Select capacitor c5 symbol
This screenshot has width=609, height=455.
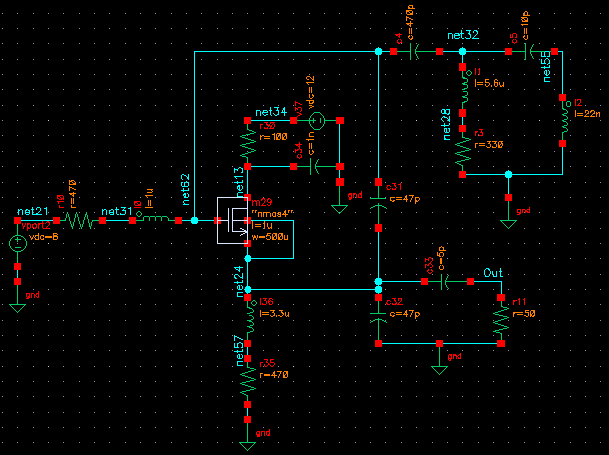(529, 51)
